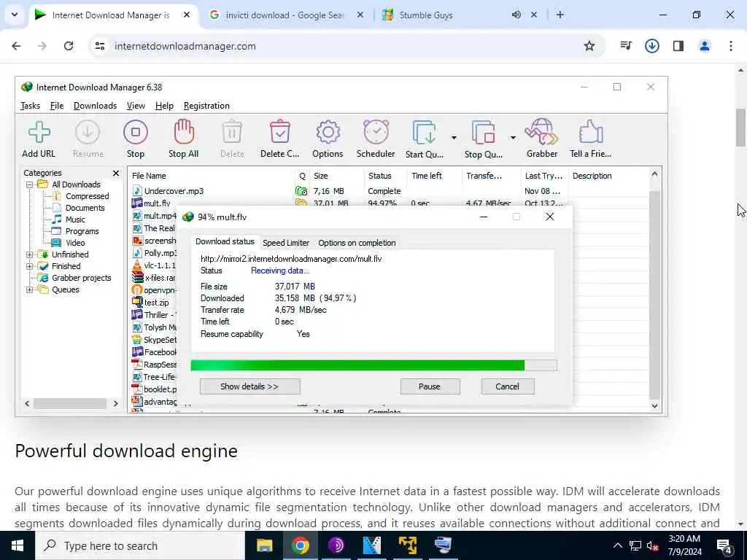Open Stop Queue dropdown arrow

(513, 138)
